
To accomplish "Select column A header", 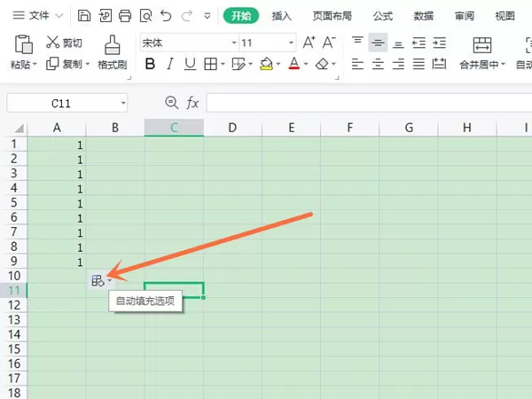I will pyautogui.click(x=57, y=128).
